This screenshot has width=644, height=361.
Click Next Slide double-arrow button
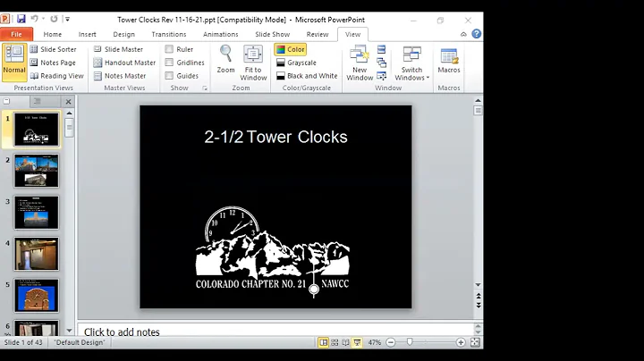478,306
